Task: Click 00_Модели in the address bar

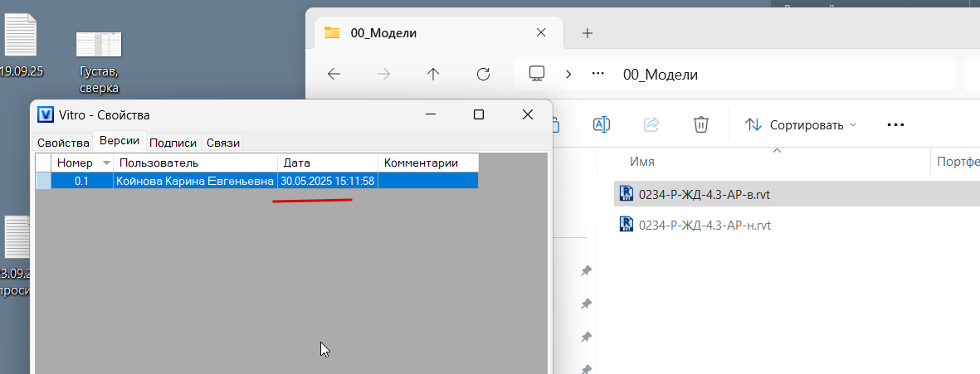Action: click(x=661, y=75)
